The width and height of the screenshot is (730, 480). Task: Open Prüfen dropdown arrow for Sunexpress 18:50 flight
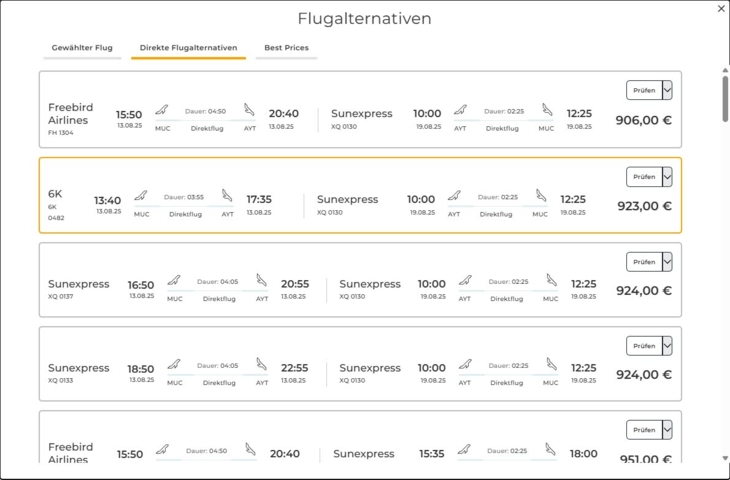[x=667, y=346]
